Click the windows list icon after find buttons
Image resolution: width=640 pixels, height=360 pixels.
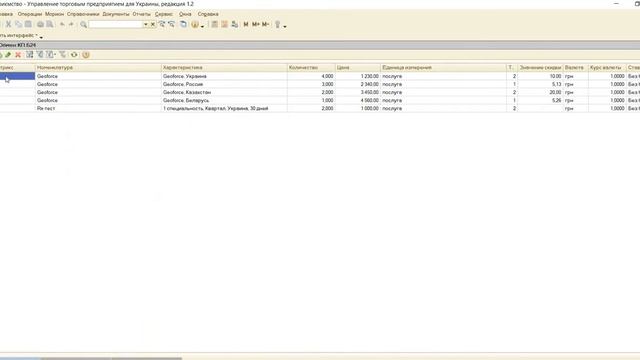[183, 24]
